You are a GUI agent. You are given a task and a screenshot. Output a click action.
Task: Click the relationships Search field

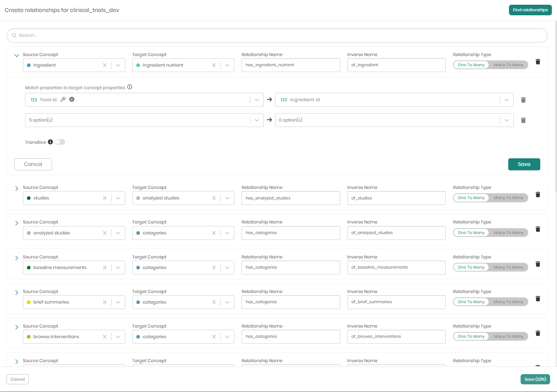click(x=277, y=35)
